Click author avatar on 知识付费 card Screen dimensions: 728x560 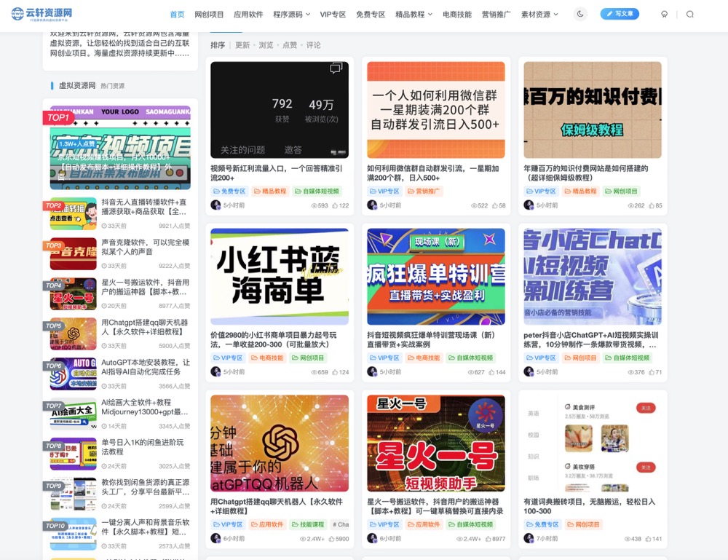(529, 205)
